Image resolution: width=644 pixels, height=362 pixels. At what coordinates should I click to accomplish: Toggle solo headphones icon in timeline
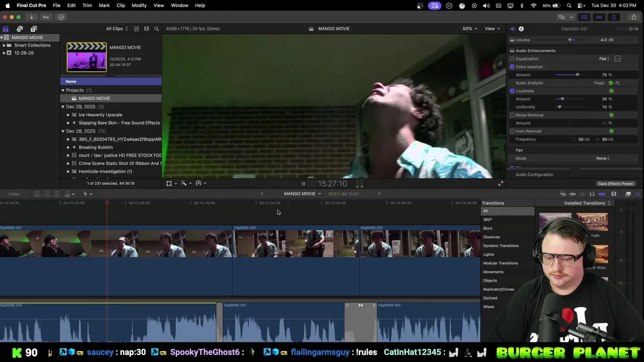click(592, 194)
